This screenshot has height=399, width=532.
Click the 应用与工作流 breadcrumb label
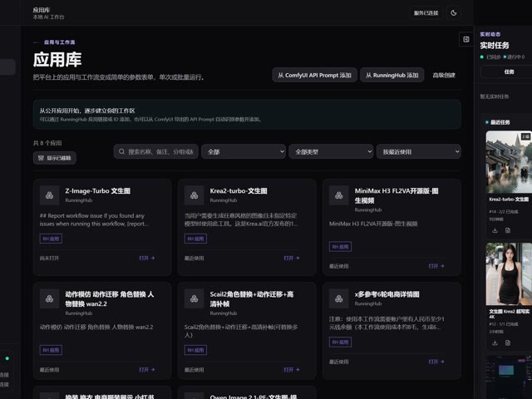coord(59,42)
